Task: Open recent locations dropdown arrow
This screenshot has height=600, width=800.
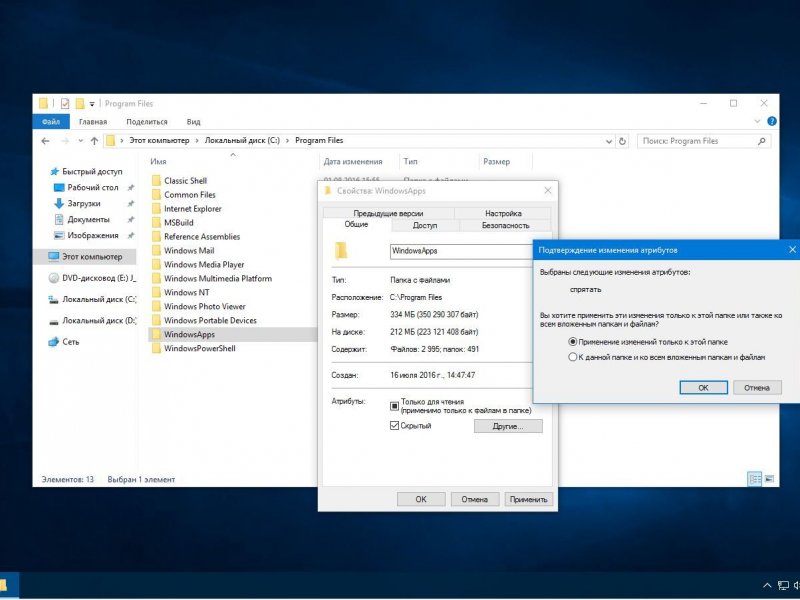Action: coord(81,141)
